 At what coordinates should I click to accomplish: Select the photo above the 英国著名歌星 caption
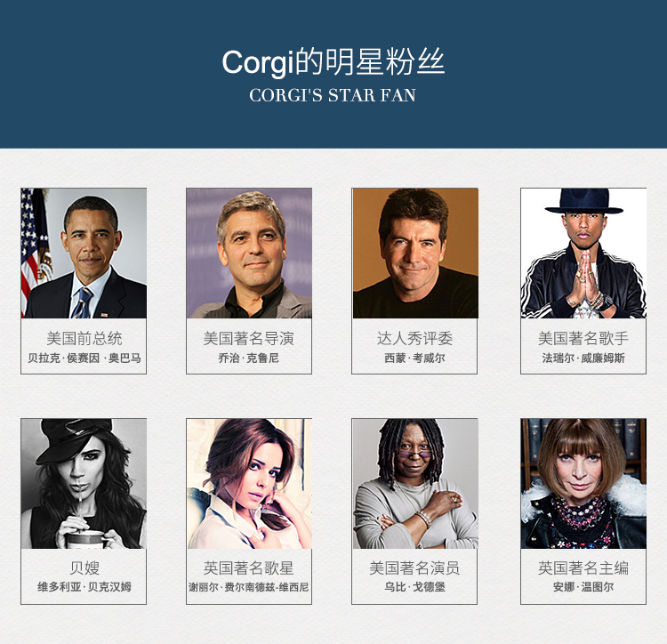(x=249, y=484)
